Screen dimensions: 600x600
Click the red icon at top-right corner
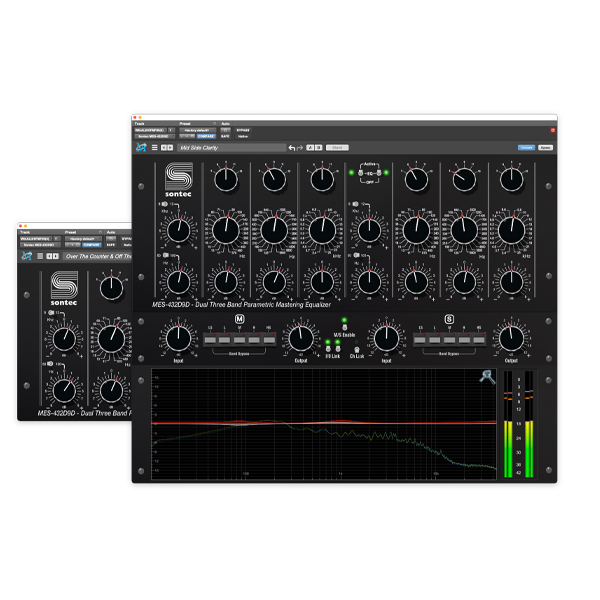[x=553, y=130]
